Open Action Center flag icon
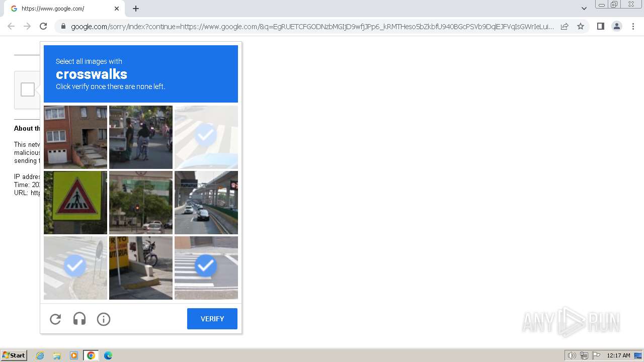Screen dimensions: 644x362 pyautogui.click(x=596, y=355)
